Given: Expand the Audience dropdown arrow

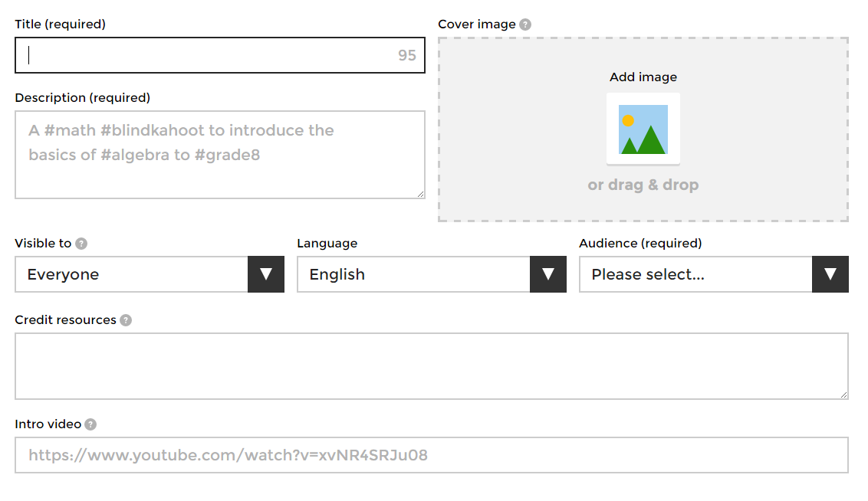Looking at the screenshot, I should [x=830, y=274].
